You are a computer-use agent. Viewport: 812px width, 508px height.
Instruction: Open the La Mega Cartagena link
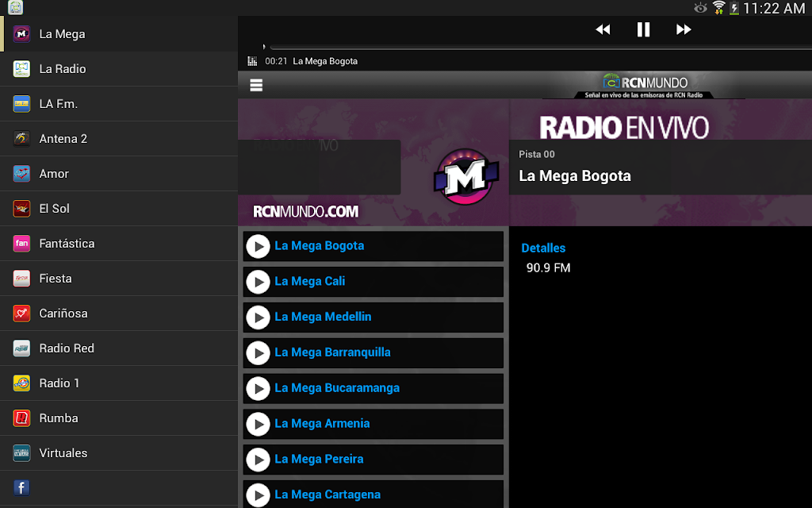coord(327,495)
